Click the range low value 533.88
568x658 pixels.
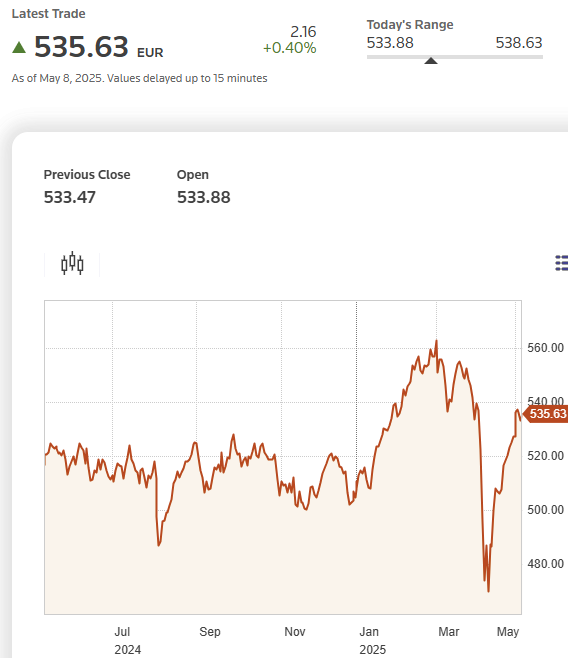coord(390,43)
